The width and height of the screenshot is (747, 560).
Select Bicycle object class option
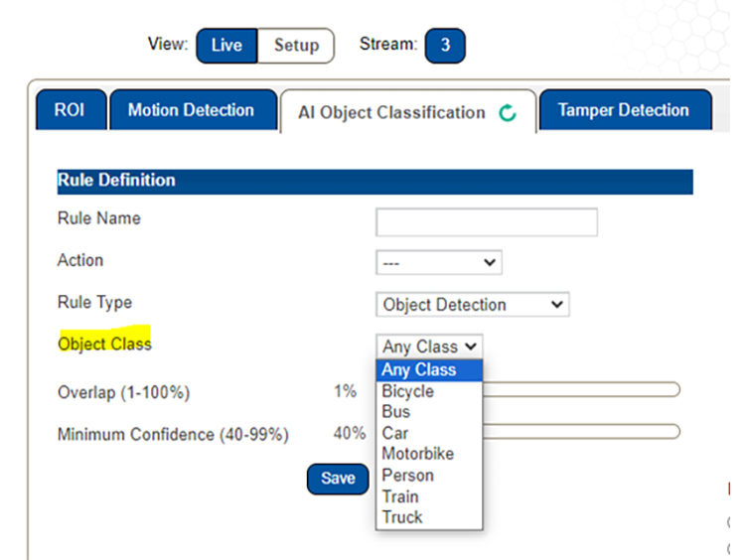(x=408, y=391)
